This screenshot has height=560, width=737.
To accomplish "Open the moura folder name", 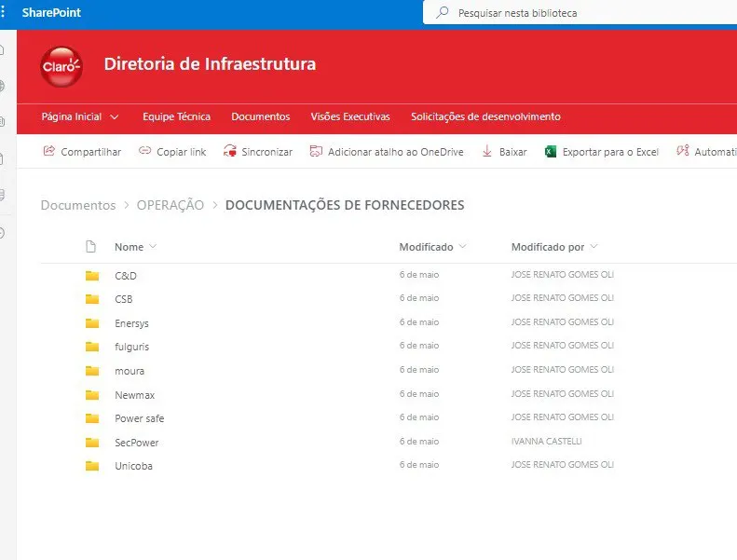I will tap(130, 371).
